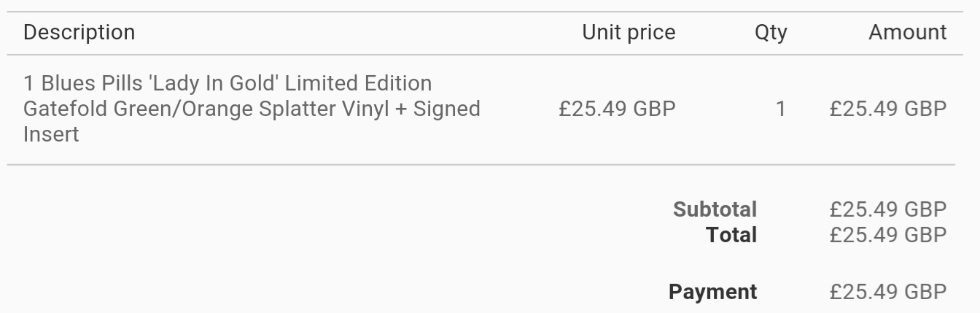The image size is (980, 313).
Task: Click the item row's Amount value
Action: (887, 109)
